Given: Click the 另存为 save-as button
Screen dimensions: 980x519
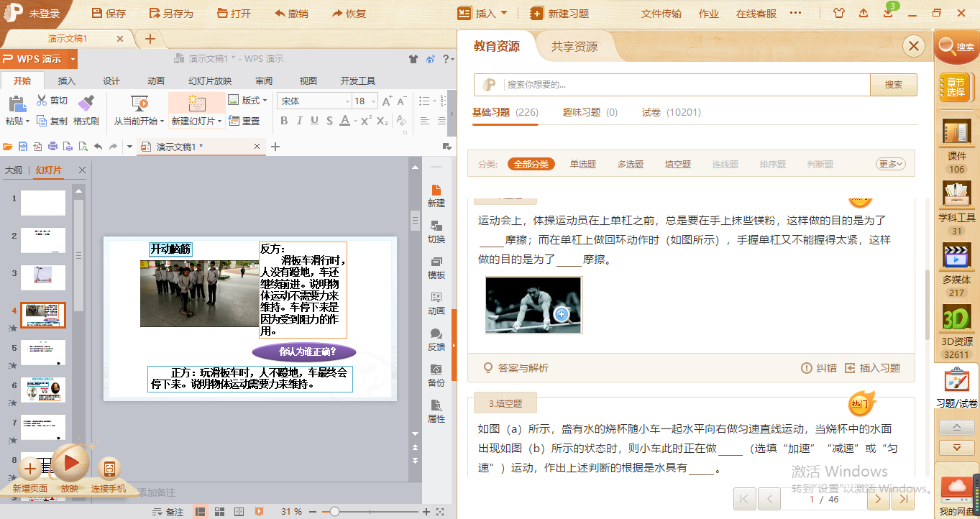Looking at the screenshot, I should (x=171, y=13).
